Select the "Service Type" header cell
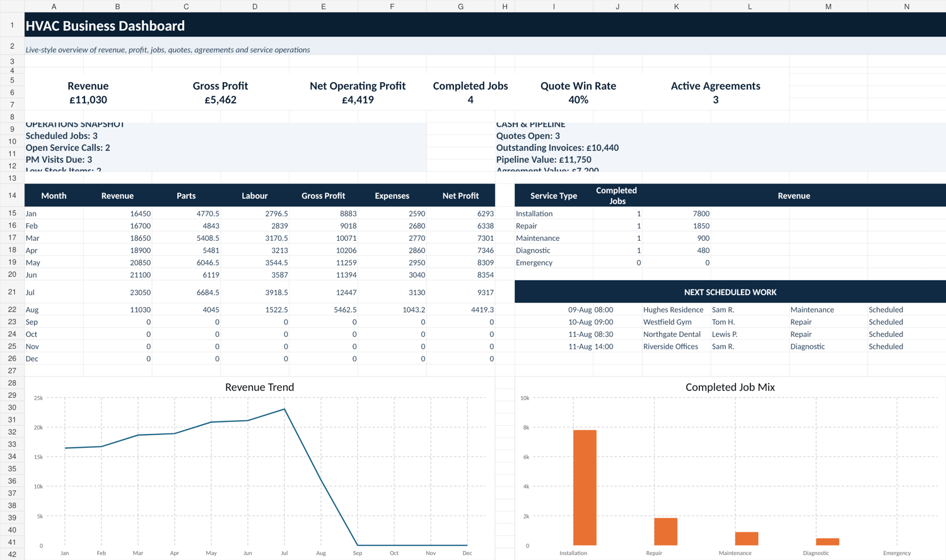The width and height of the screenshot is (946, 560). coord(554,195)
